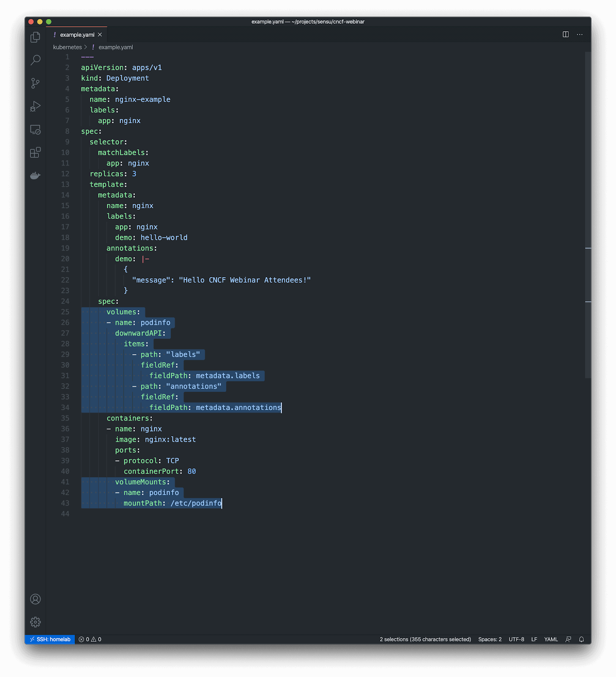616x677 pixels.
Task: Click 'downwardAPI:' key
Action: point(140,333)
